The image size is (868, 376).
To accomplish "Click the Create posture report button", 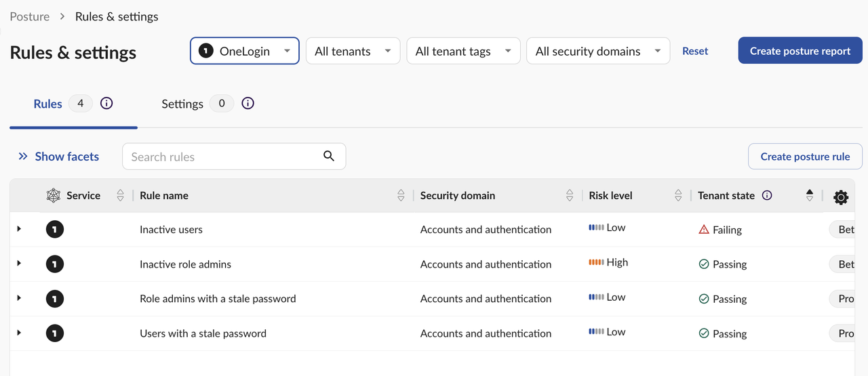I will coord(800,51).
